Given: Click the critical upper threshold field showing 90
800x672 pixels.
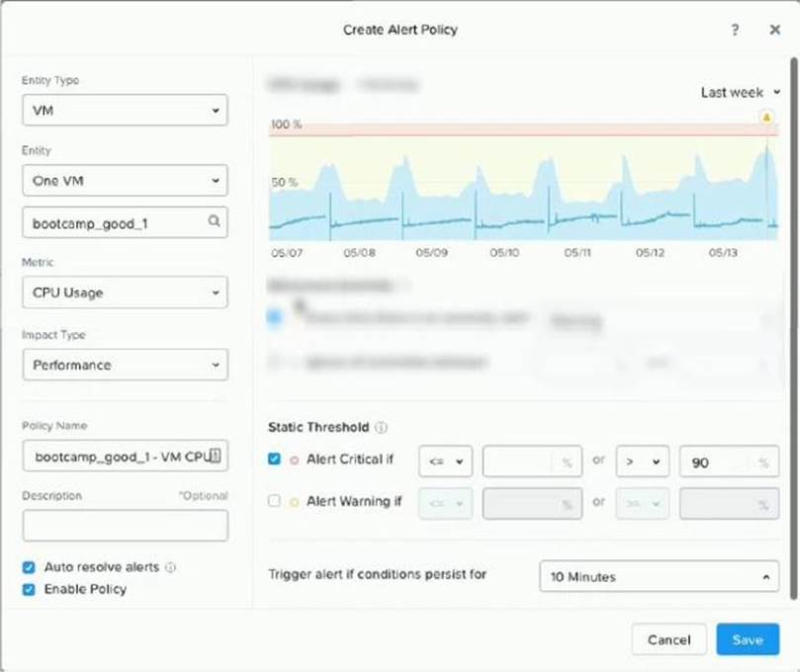Looking at the screenshot, I should 717,462.
